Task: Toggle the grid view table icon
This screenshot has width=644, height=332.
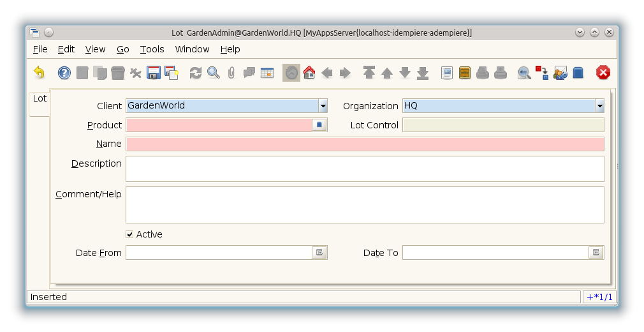Action: pos(267,73)
